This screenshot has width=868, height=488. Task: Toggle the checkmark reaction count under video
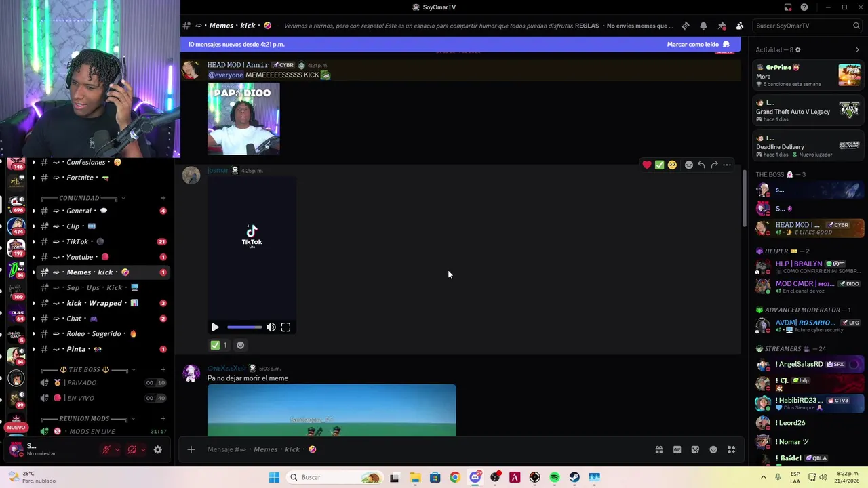(x=219, y=345)
